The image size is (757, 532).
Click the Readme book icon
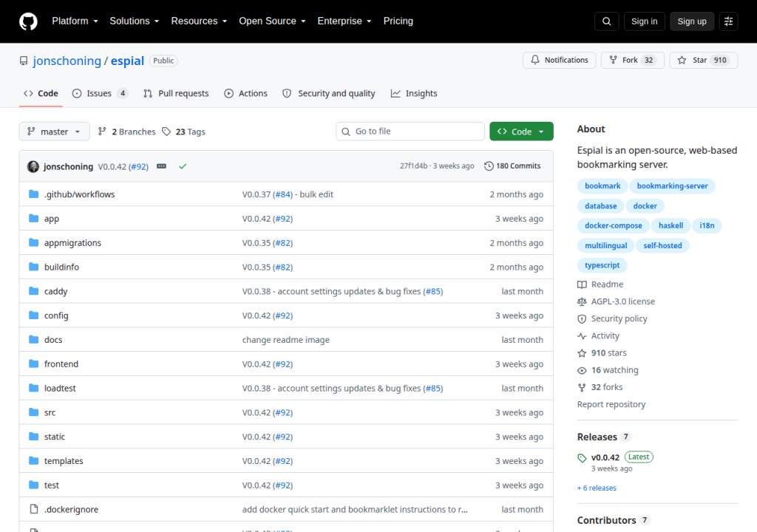point(583,284)
